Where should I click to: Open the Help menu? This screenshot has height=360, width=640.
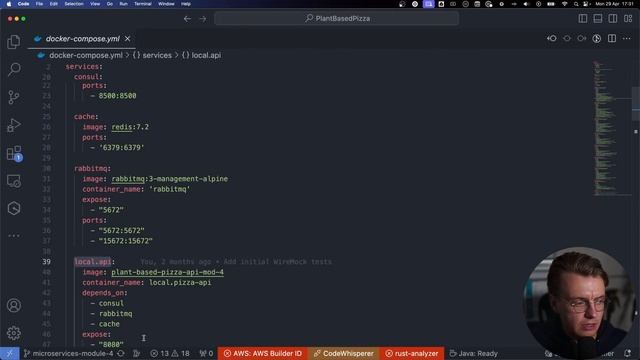click(186, 4)
